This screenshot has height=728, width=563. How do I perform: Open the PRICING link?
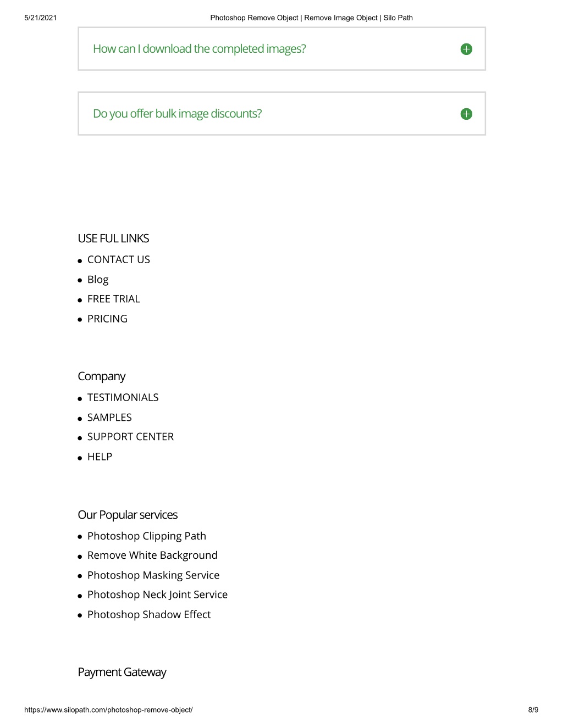coord(107,319)
